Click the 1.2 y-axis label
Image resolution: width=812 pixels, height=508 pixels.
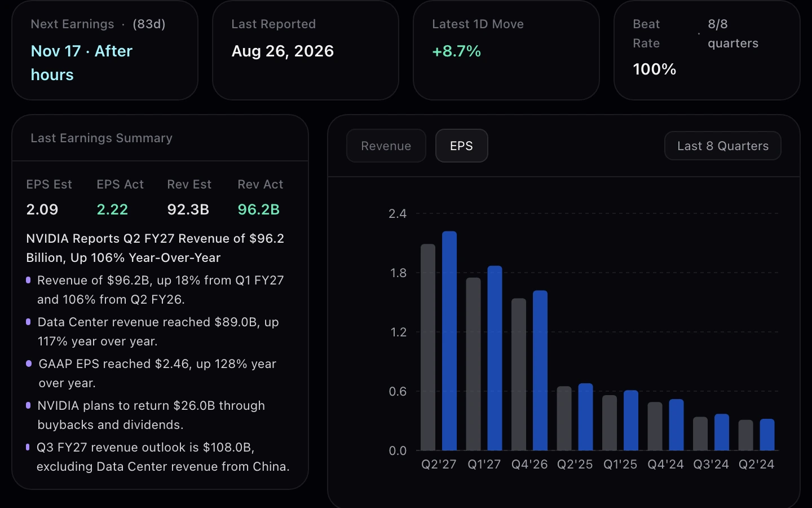pos(398,332)
